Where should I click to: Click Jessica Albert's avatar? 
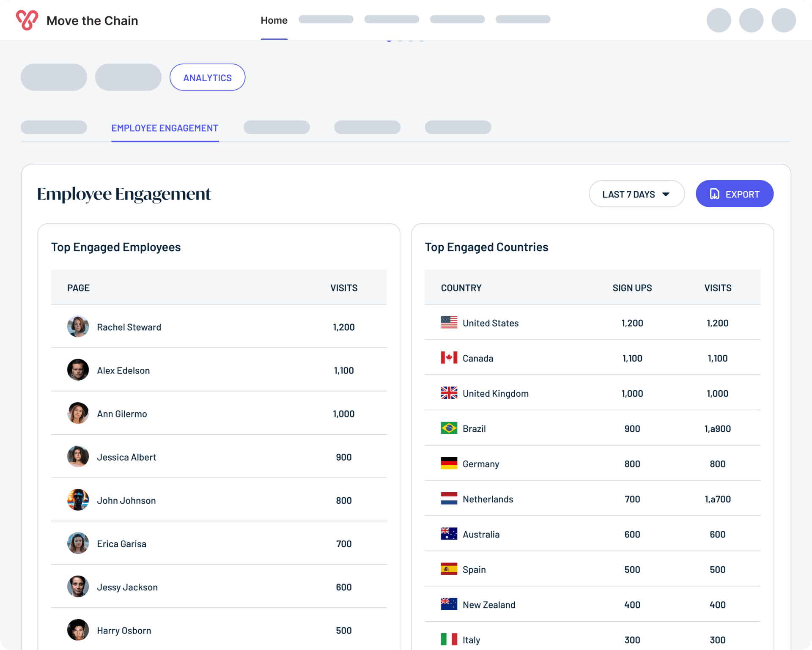pos(78,457)
